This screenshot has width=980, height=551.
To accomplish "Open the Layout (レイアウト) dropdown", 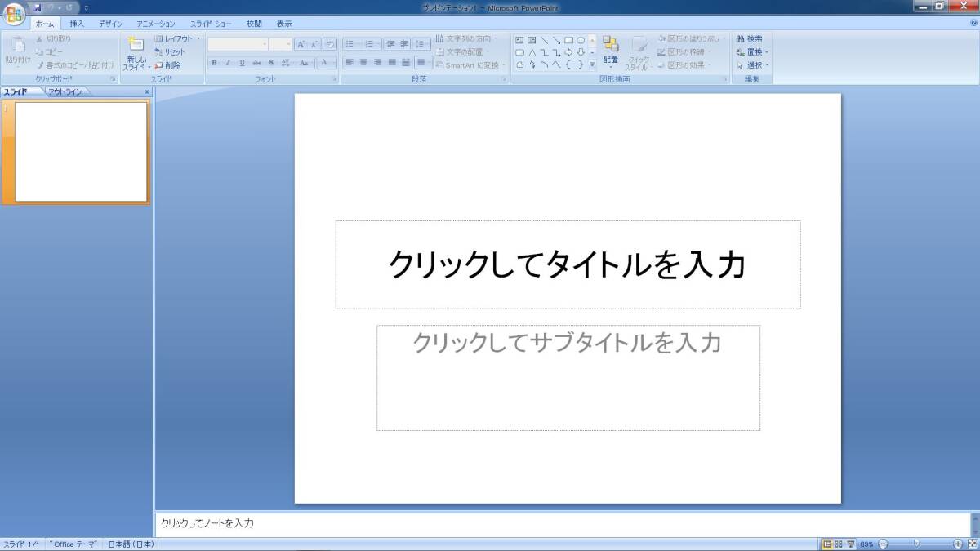I will pyautogui.click(x=175, y=38).
